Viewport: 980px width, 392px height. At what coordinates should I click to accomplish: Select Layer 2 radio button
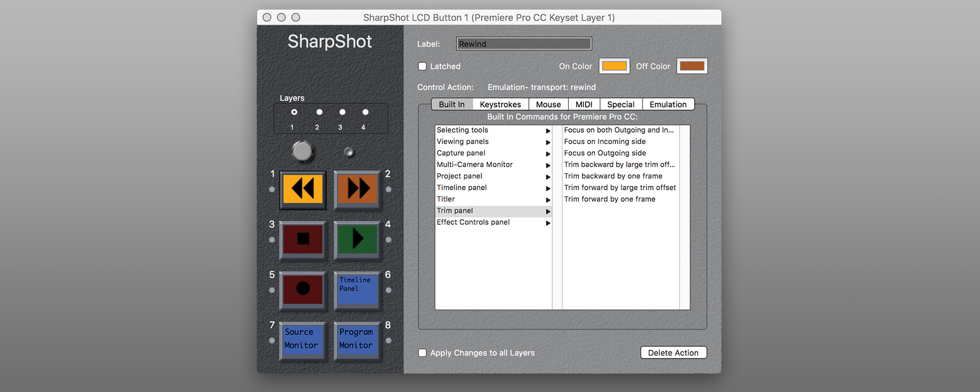click(319, 112)
